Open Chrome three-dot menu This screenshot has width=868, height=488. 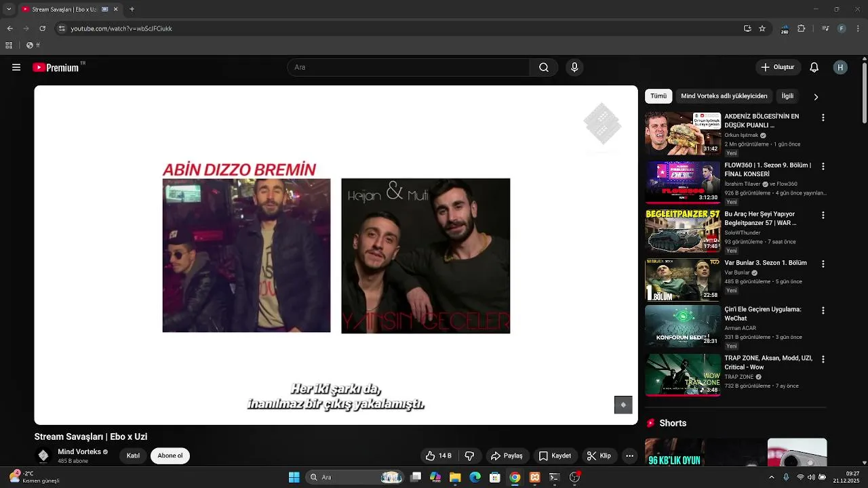(x=857, y=28)
